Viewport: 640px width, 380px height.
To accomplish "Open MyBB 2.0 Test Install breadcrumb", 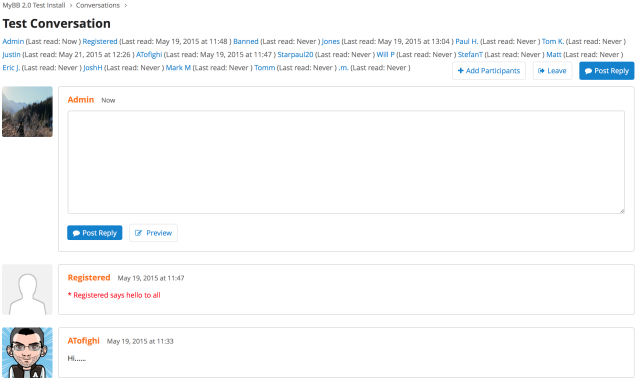I will click(x=34, y=5).
